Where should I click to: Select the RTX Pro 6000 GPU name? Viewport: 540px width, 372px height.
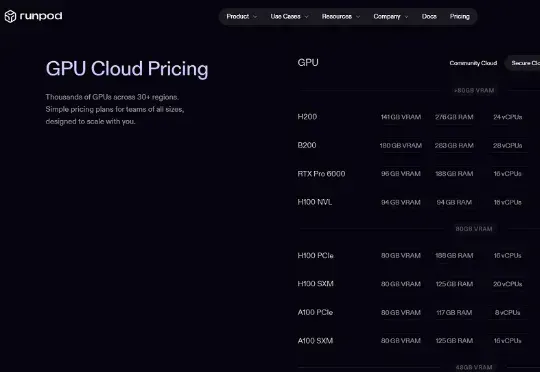(x=321, y=174)
